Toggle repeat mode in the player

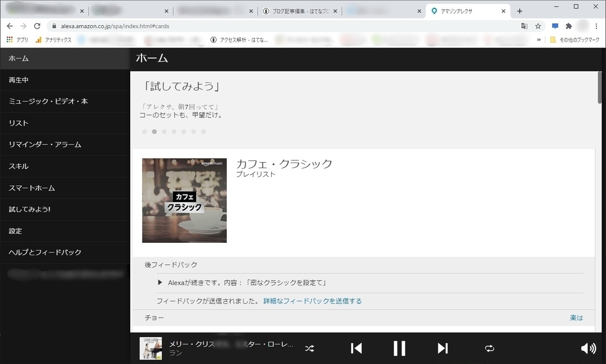[x=489, y=348]
